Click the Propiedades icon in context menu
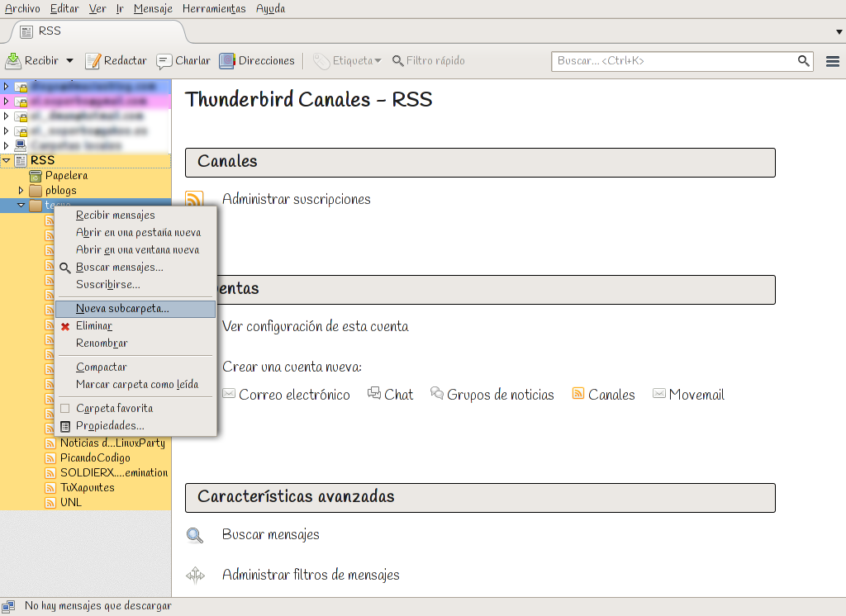The height and width of the screenshot is (616, 846). (65, 426)
